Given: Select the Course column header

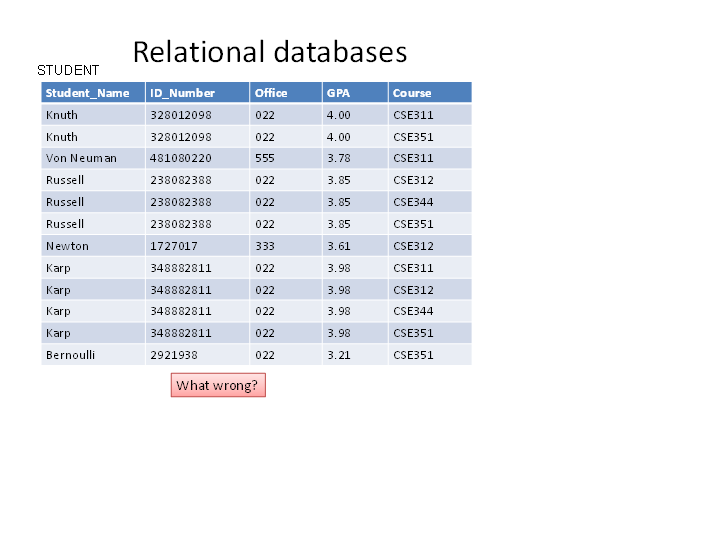Looking at the screenshot, I should click(430, 93).
